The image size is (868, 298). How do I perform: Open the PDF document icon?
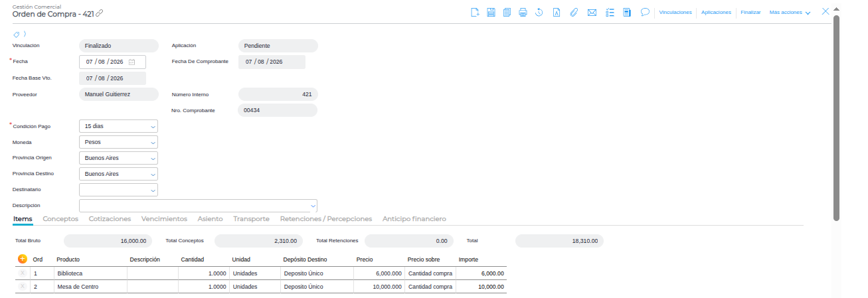pyautogui.click(x=557, y=12)
